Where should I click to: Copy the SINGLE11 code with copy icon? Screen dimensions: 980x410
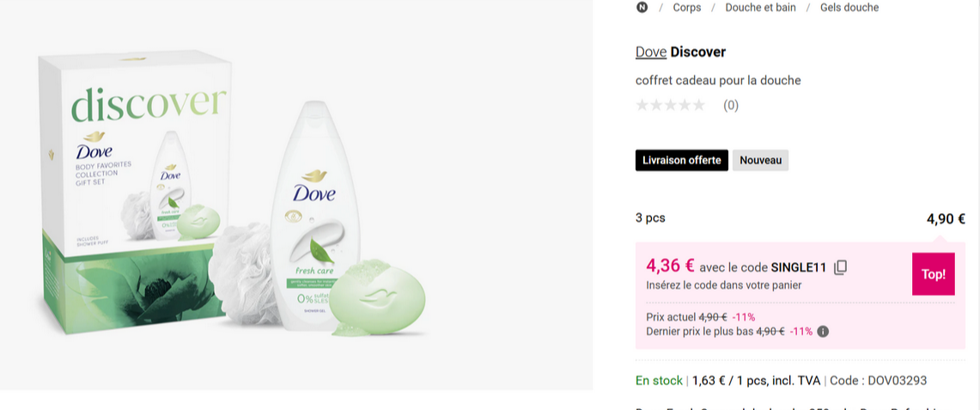click(x=841, y=267)
